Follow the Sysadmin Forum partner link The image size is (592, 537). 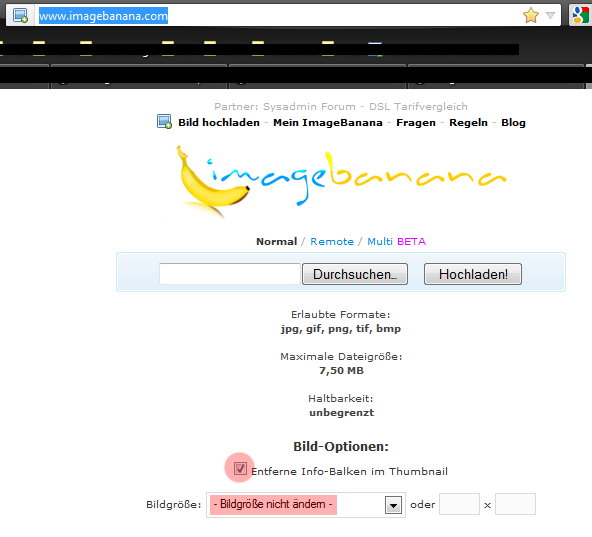[309, 106]
